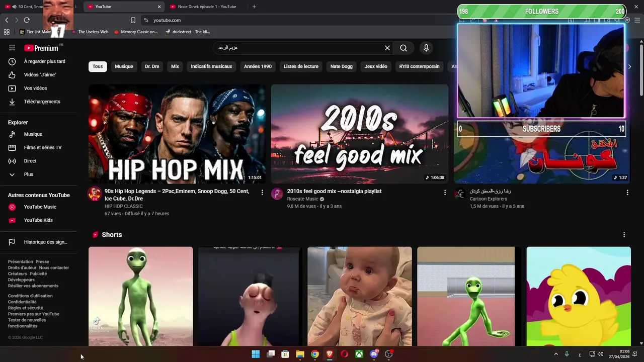Open options for Cartoon Explorers video
The width and height of the screenshot is (644, 362).
[627, 192]
